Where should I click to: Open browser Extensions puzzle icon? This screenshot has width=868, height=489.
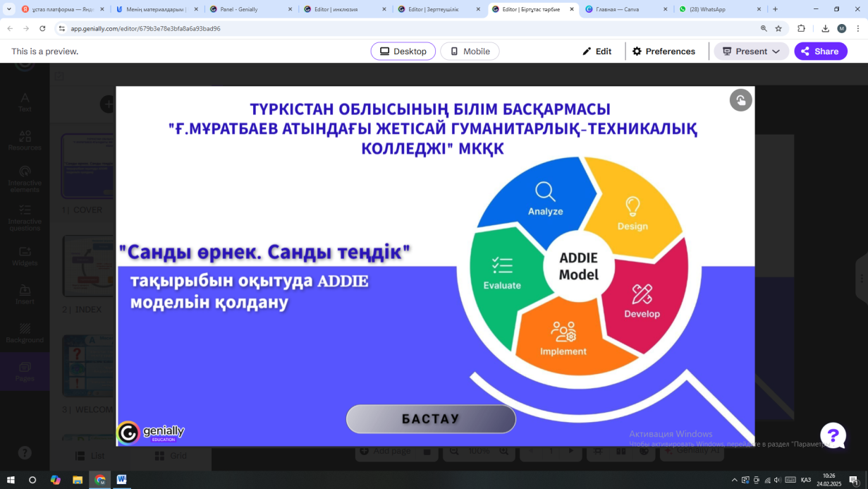[x=801, y=28]
